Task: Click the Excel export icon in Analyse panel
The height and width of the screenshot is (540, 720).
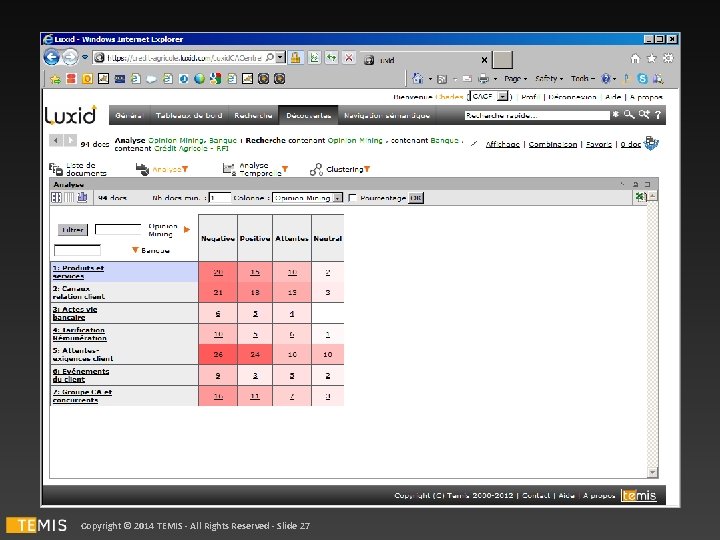Action: [639, 197]
